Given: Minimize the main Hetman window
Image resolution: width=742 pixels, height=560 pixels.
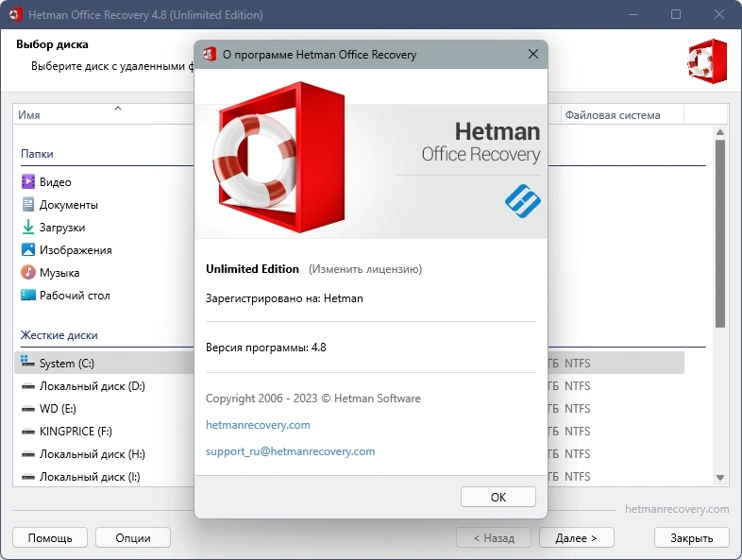Looking at the screenshot, I should [x=633, y=14].
